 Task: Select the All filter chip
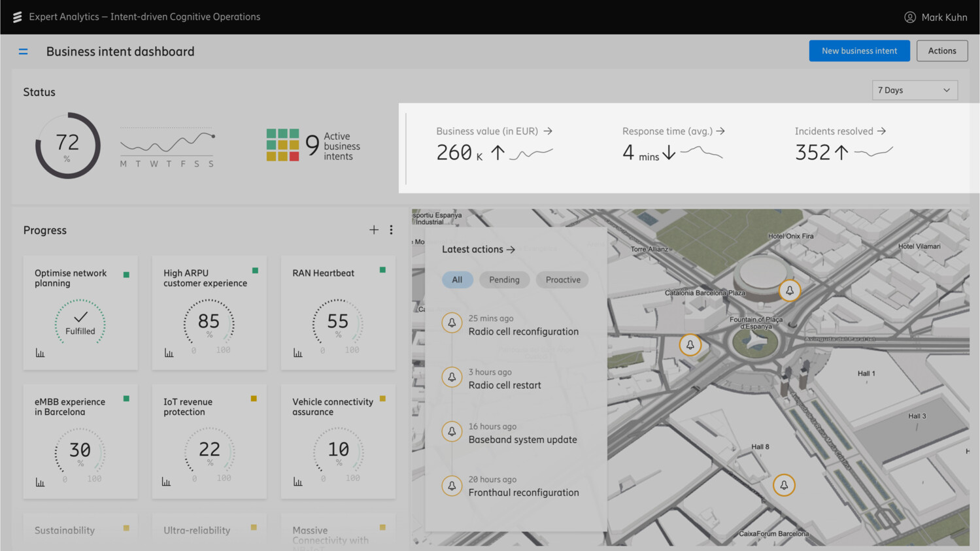tap(457, 280)
